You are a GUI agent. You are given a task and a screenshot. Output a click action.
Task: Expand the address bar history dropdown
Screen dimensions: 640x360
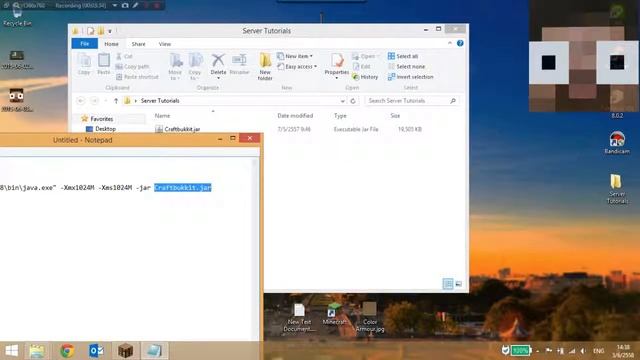(342, 101)
